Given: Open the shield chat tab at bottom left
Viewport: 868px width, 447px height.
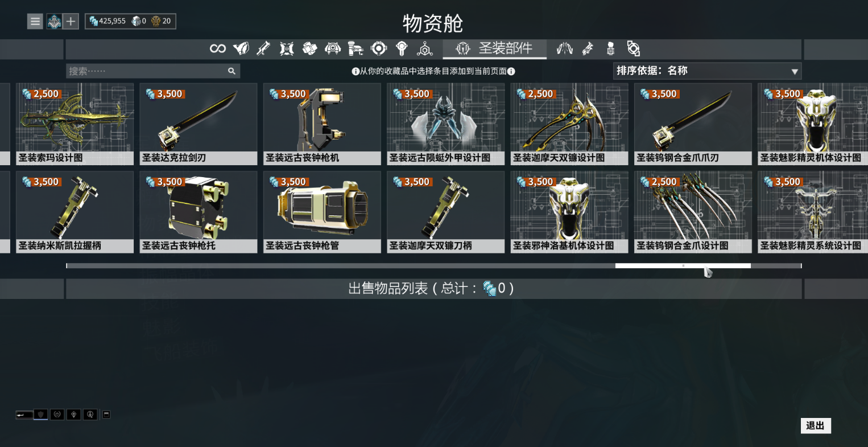Looking at the screenshot, I should pos(40,415).
